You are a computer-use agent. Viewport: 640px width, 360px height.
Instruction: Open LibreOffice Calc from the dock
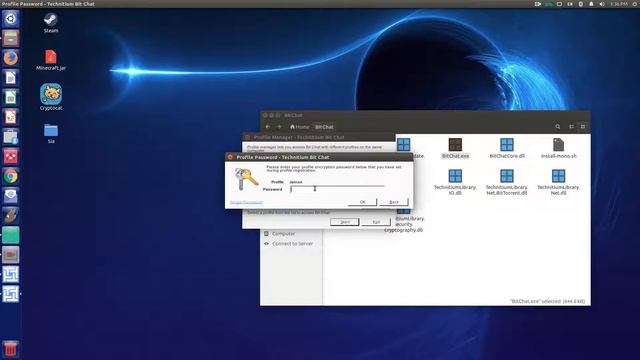coord(11,97)
